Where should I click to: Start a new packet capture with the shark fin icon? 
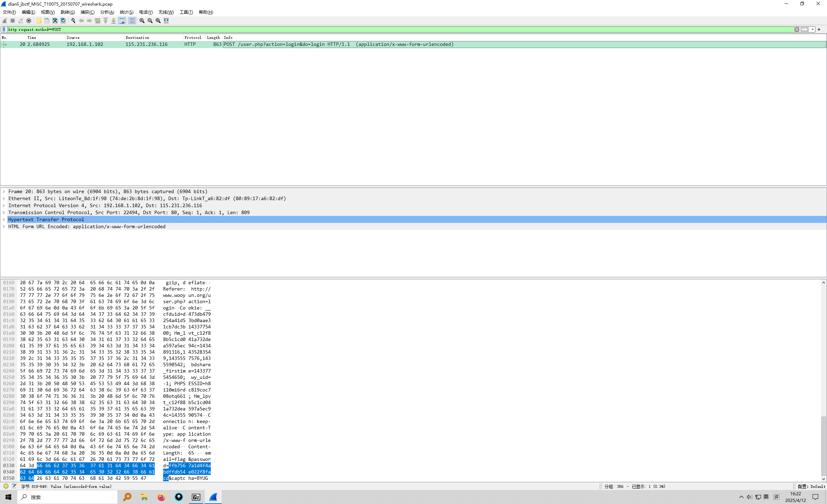coord(4,21)
